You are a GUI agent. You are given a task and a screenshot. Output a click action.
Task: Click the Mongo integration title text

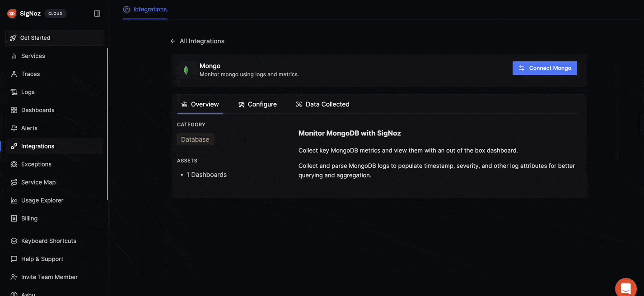210,66
